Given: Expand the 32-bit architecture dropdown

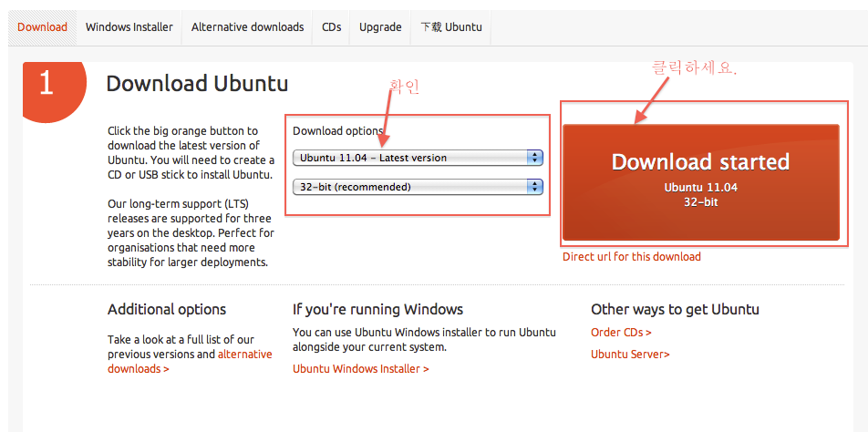Looking at the screenshot, I should coord(418,187).
